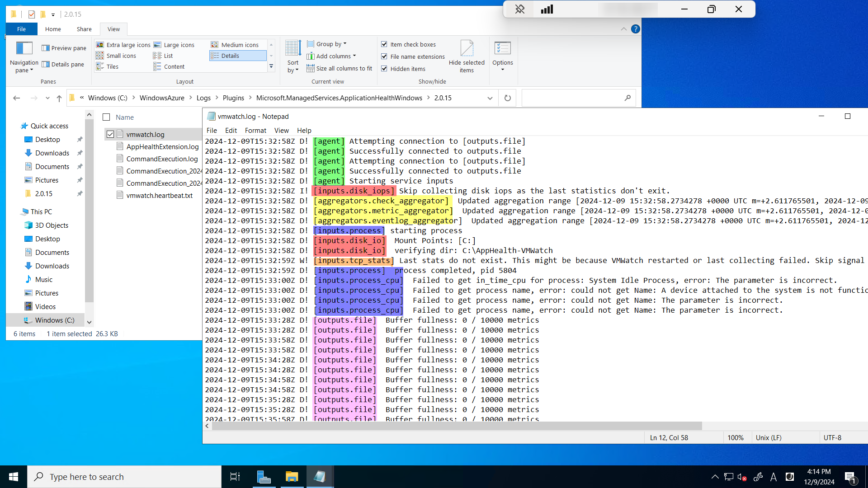Select This PC in navigation pane
Image resolution: width=868 pixels, height=488 pixels.
click(x=41, y=211)
